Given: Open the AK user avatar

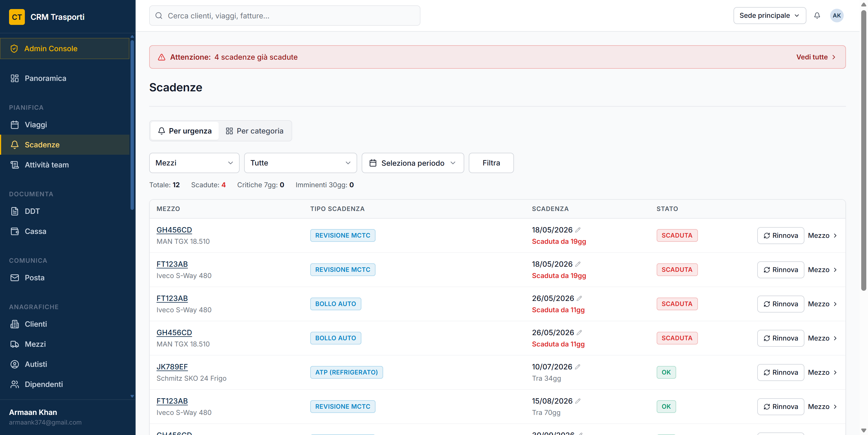Looking at the screenshot, I should (836, 16).
